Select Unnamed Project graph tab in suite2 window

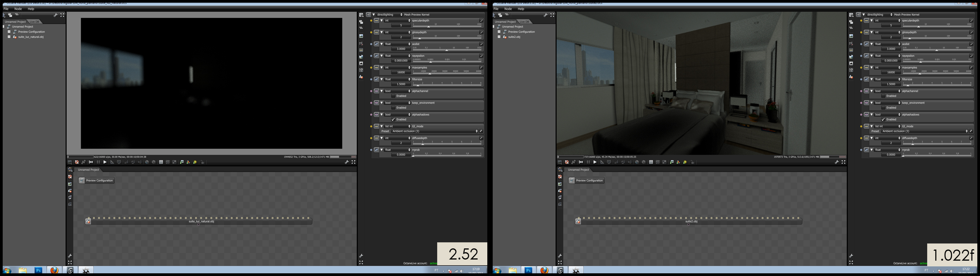pyautogui.click(x=578, y=170)
